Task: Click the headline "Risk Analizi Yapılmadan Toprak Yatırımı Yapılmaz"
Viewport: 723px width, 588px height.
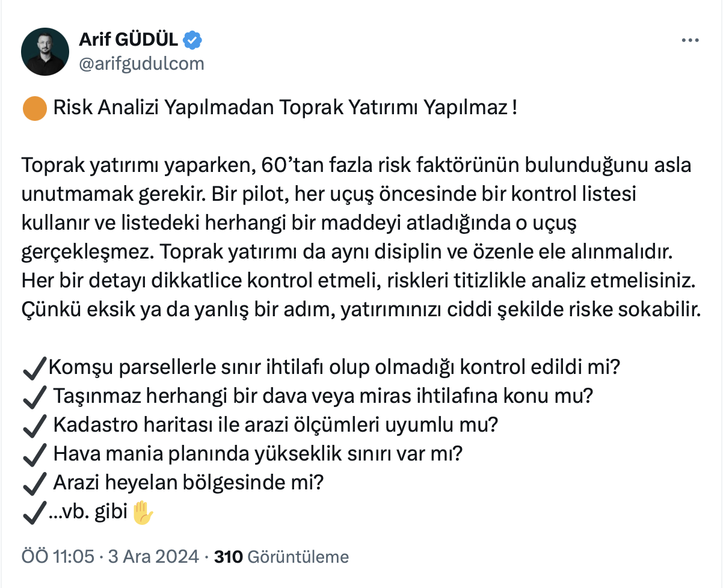Action: pyautogui.click(x=285, y=109)
